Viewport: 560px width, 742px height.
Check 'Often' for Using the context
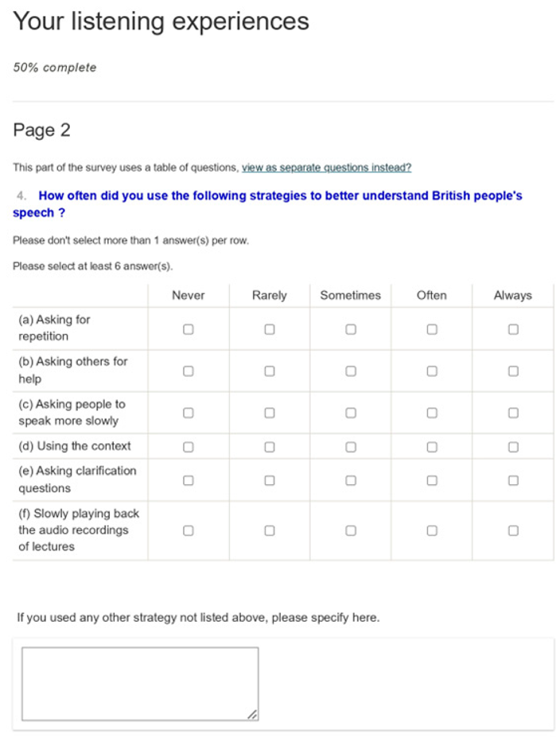432,446
